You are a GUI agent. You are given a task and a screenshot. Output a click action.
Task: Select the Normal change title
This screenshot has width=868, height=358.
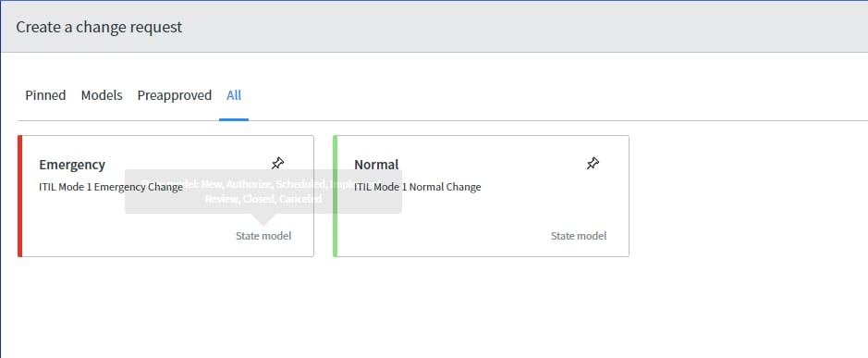tap(376, 165)
